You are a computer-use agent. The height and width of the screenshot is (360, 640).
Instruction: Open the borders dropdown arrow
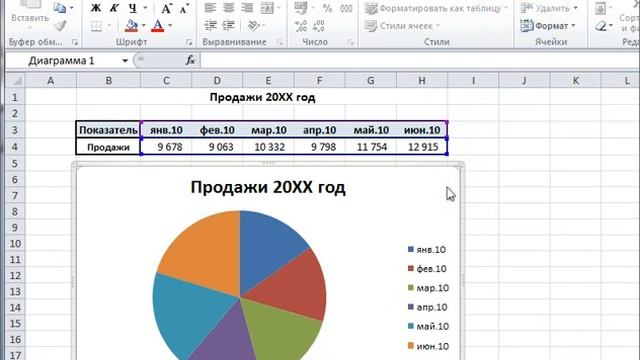109,26
